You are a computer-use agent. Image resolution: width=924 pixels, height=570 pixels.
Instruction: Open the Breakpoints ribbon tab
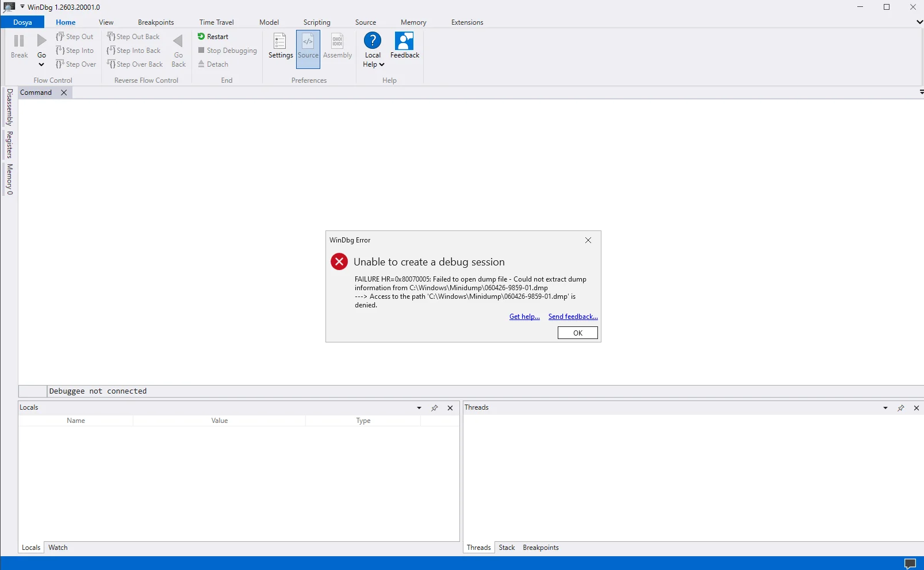156,22
